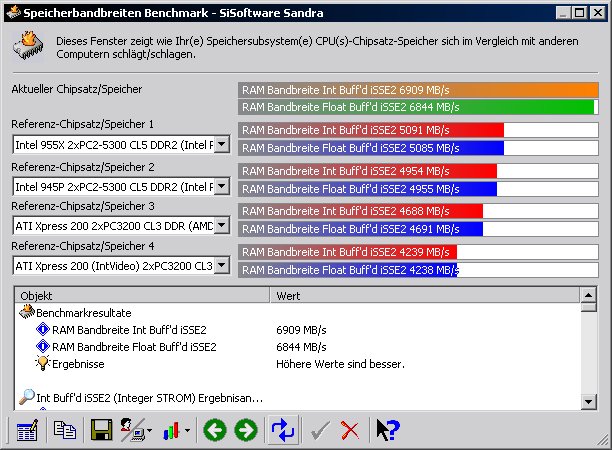Open Referenz-Chipsatz 1 combo box arrow
Viewport: 612px width, 450px height.
[x=222, y=144]
